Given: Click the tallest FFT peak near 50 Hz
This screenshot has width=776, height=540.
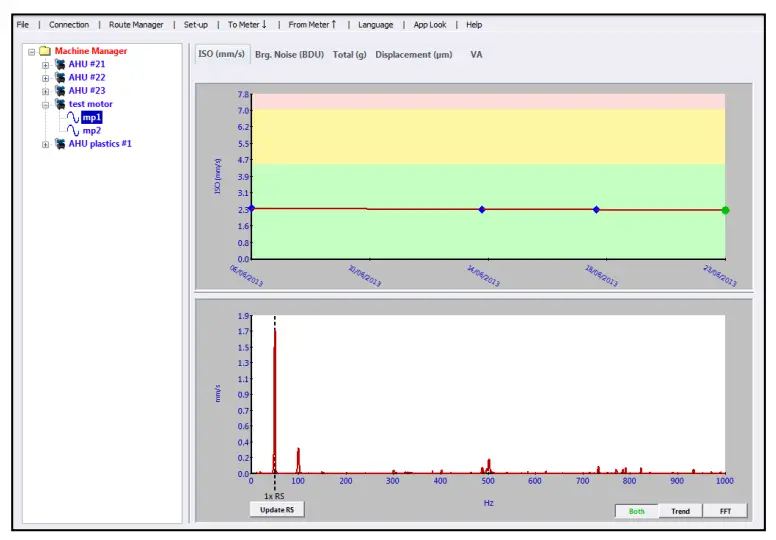Looking at the screenshot, I should coord(275,401).
